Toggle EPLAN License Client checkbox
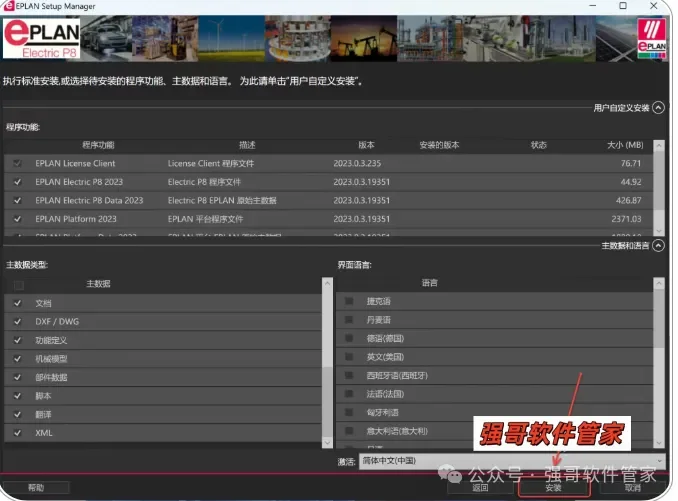 pos(17,163)
